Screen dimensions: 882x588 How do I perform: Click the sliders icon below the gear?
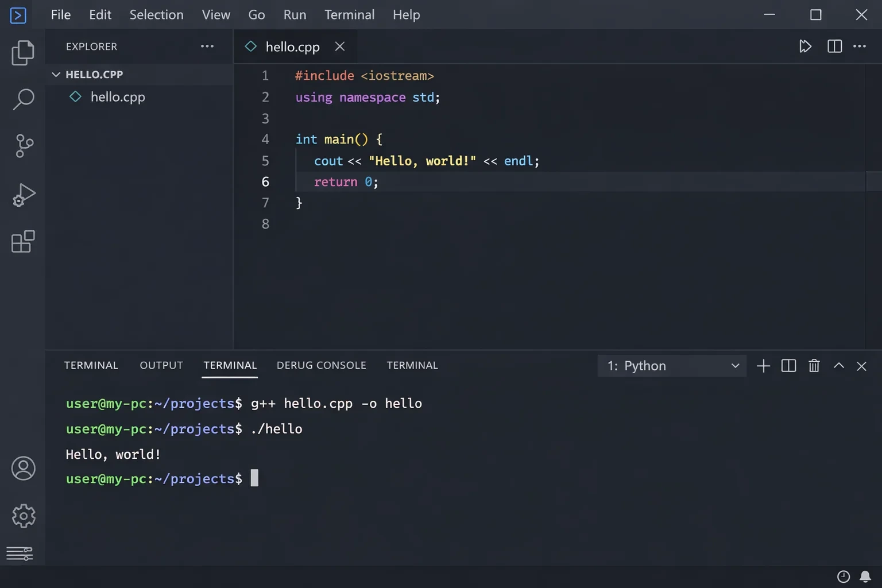[20, 554]
